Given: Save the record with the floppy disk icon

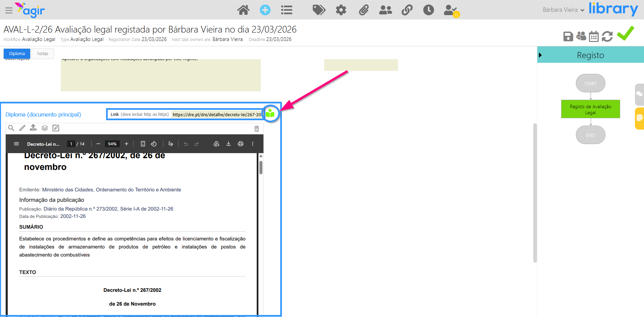Looking at the screenshot, I should [568, 36].
